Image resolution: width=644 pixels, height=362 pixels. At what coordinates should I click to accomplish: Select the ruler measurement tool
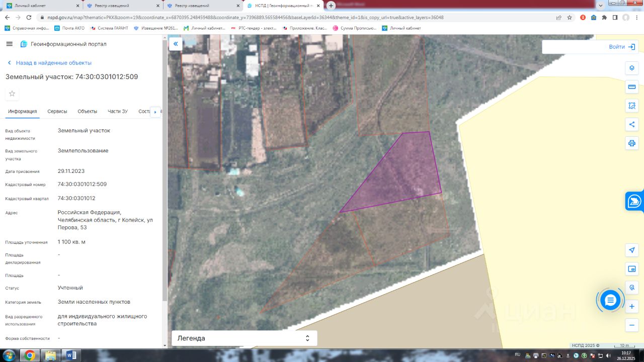632,87
